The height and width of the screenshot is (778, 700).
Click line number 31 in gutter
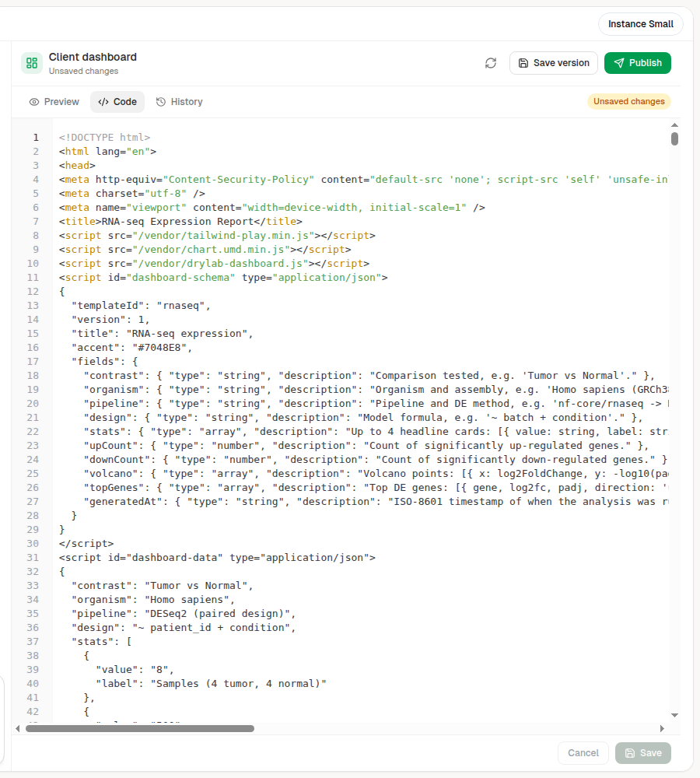pyautogui.click(x=33, y=558)
